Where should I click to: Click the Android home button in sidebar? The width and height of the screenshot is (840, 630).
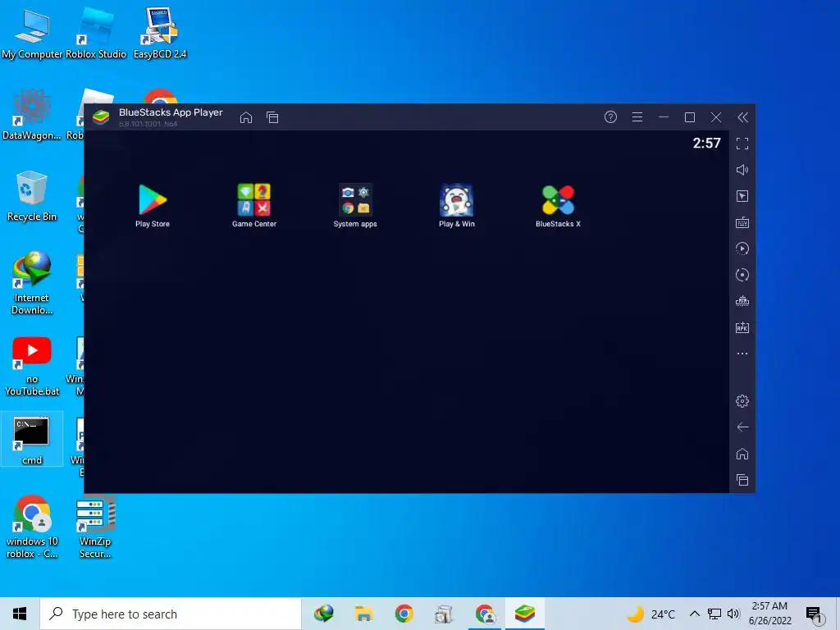742,454
